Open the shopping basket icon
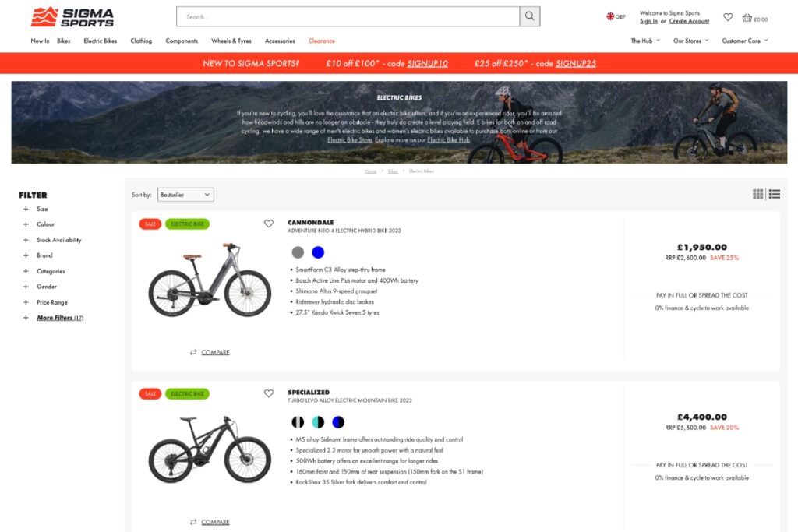This screenshot has width=798, height=532. click(747, 18)
